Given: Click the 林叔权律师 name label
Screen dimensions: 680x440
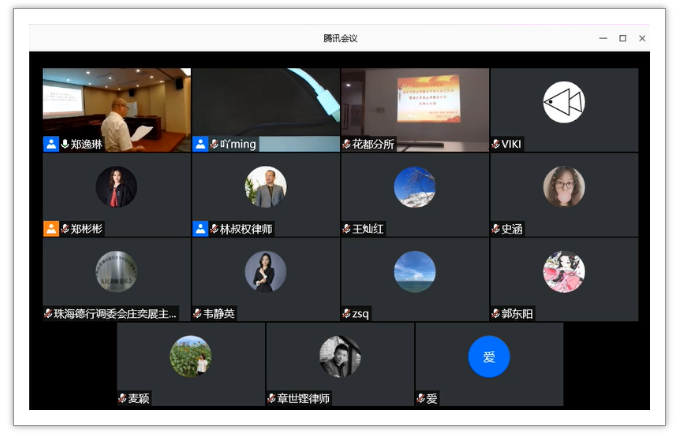Looking at the screenshot, I should point(246,228).
